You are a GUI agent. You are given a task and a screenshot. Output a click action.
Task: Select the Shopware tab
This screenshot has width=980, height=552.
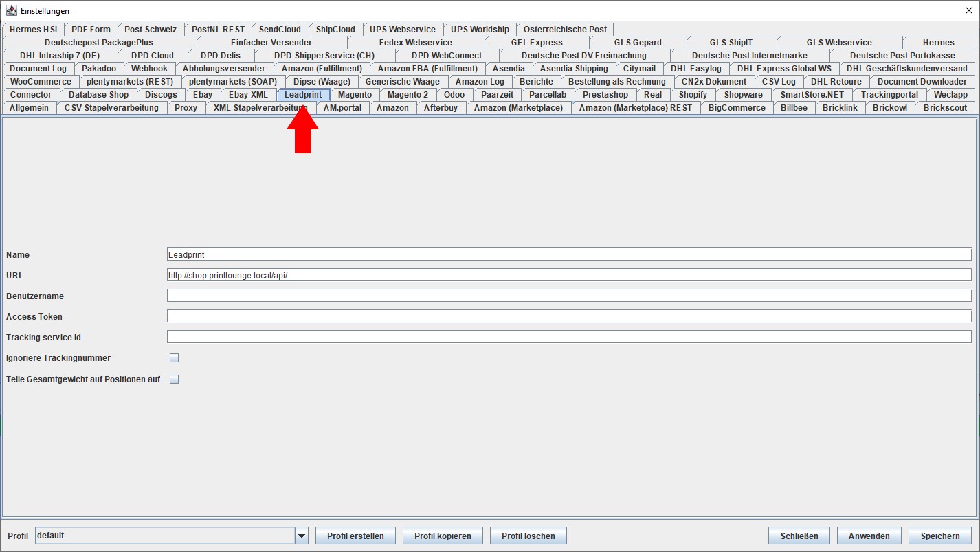(x=744, y=95)
